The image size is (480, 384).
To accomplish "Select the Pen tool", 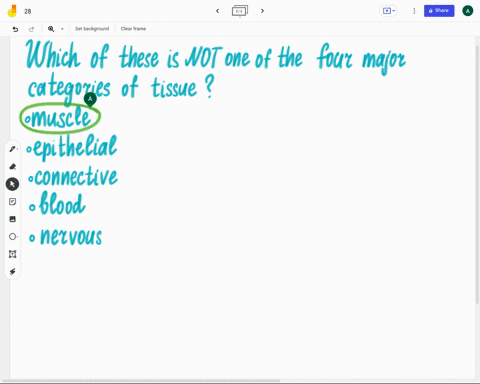I will click(13, 149).
